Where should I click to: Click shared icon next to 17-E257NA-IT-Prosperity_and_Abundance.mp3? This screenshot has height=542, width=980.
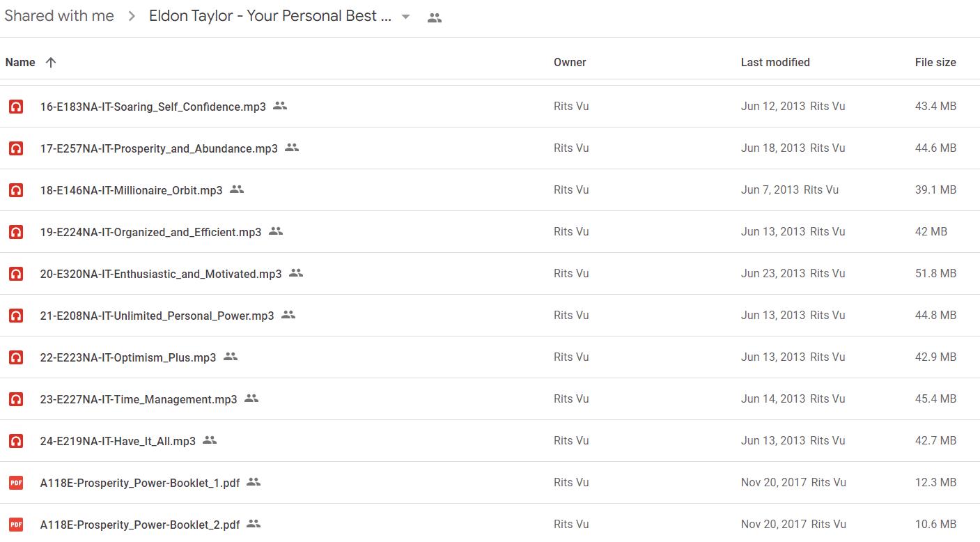(x=292, y=148)
